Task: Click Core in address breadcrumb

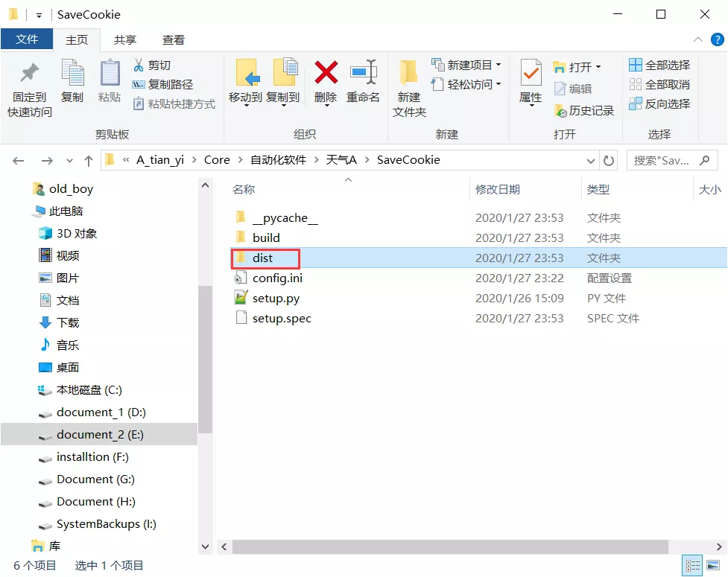Action: pyautogui.click(x=217, y=160)
